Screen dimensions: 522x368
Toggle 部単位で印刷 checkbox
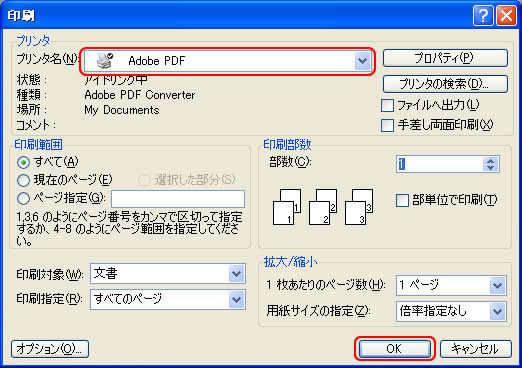coord(402,200)
